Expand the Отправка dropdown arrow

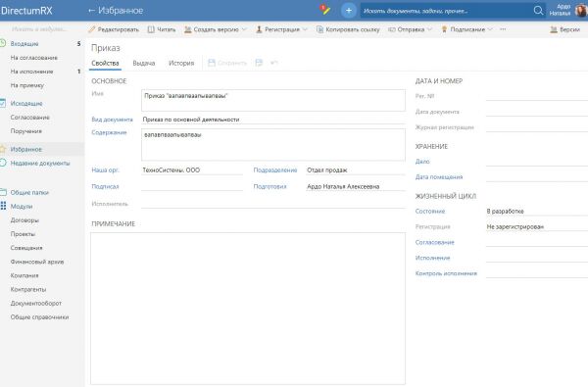point(430,29)
